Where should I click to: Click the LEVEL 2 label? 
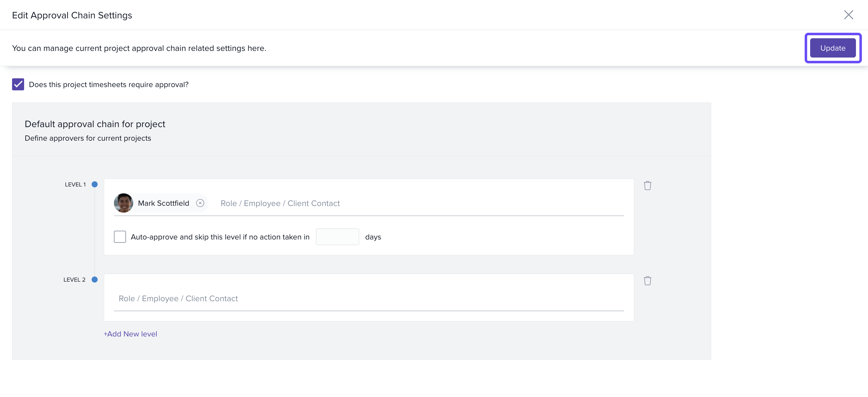(74, 280)
